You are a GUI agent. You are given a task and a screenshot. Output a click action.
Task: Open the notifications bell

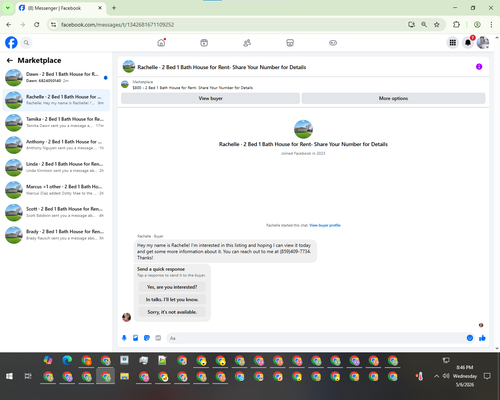[x=468, y=43]
